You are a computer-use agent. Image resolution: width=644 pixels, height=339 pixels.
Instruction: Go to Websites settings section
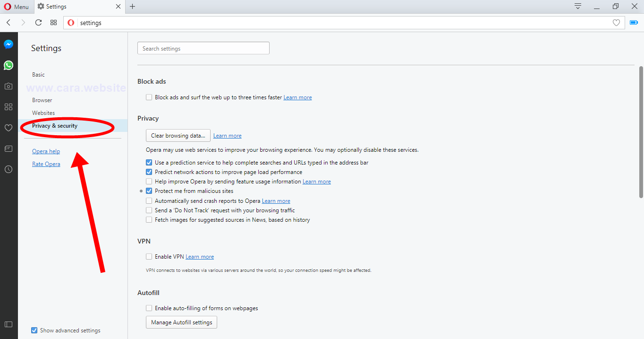[43, 113]
